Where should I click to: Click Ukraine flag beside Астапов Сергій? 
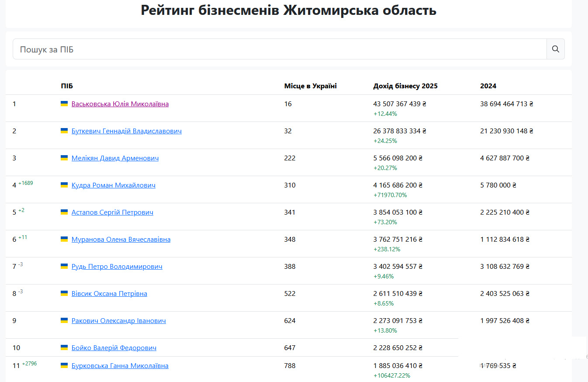[x=64, y=212]
